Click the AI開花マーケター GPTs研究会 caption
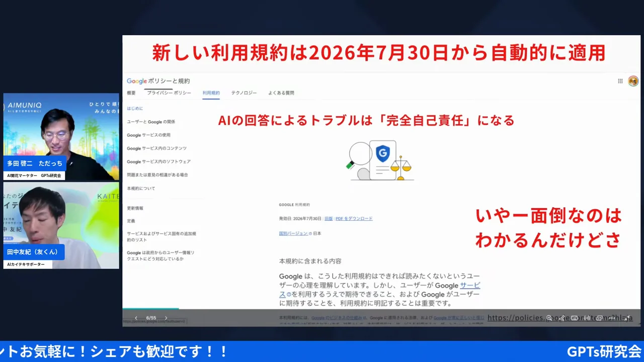644x362 pixels. tap(34, 175)
